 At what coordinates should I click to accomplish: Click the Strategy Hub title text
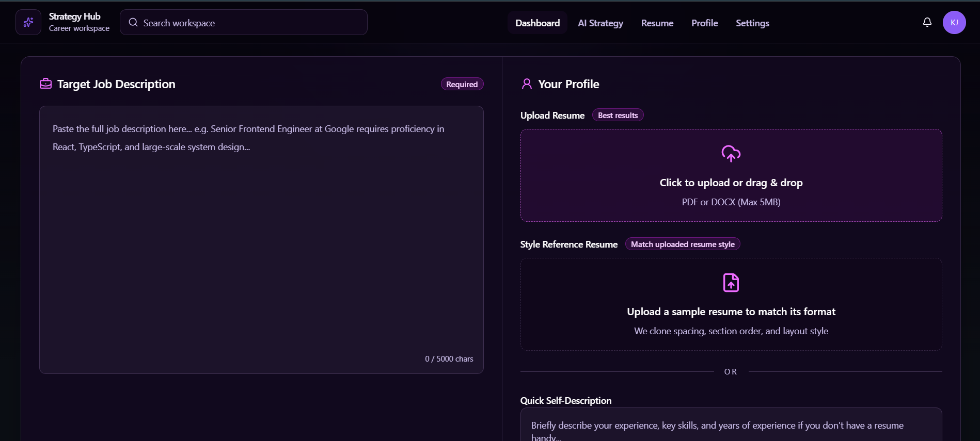pyautogui.click(x=75, y=17)
